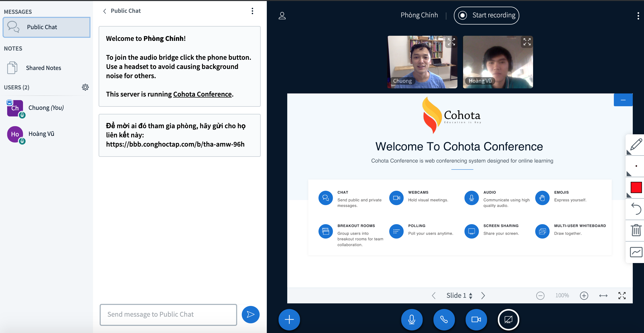Click Hoàng Vũ's webcam video thumbnail

pos(498,62)
